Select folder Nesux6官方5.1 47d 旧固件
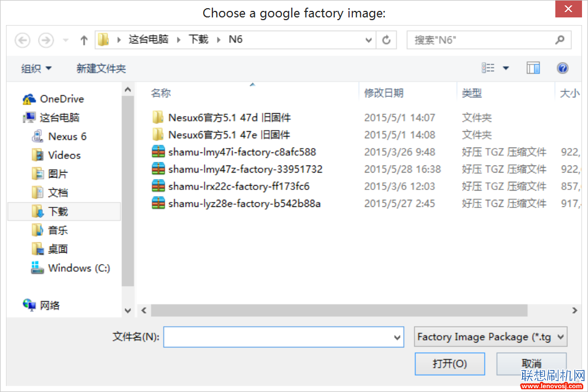 tap(230, 118)
